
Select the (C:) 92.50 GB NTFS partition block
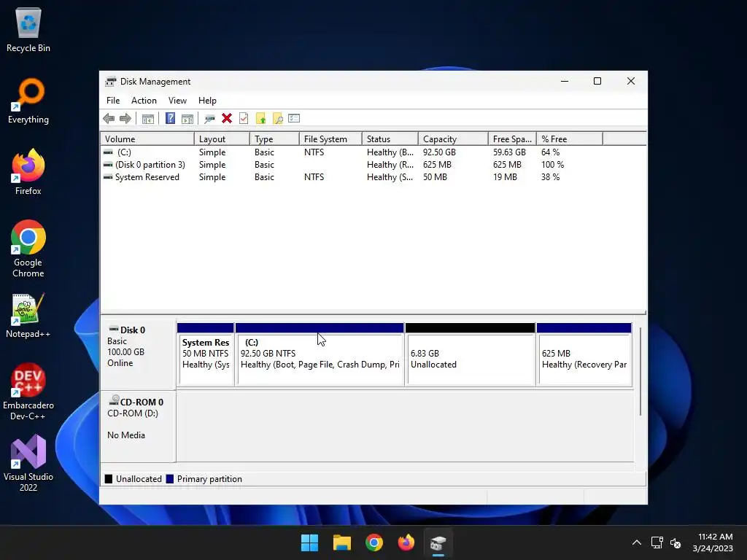point(320,354)
